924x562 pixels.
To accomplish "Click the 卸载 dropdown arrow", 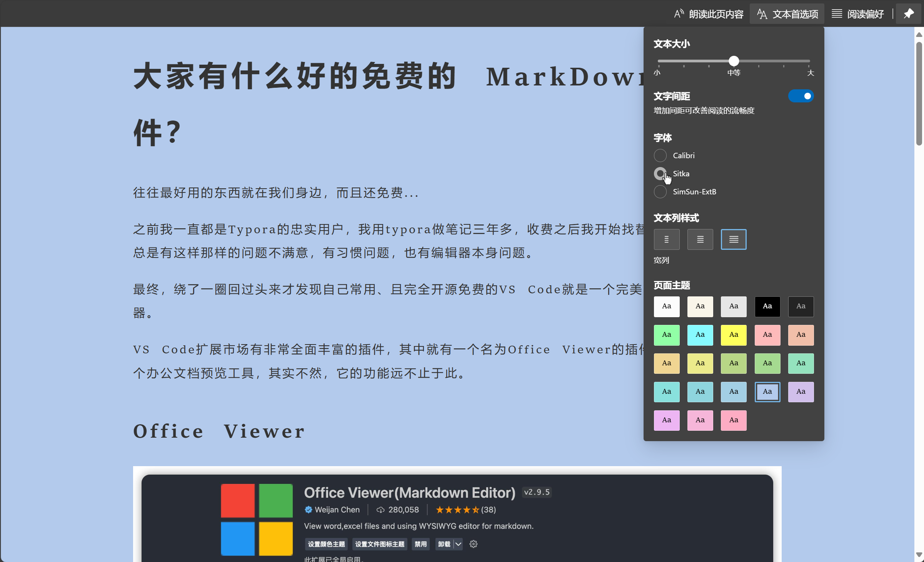I will [458, 544].
